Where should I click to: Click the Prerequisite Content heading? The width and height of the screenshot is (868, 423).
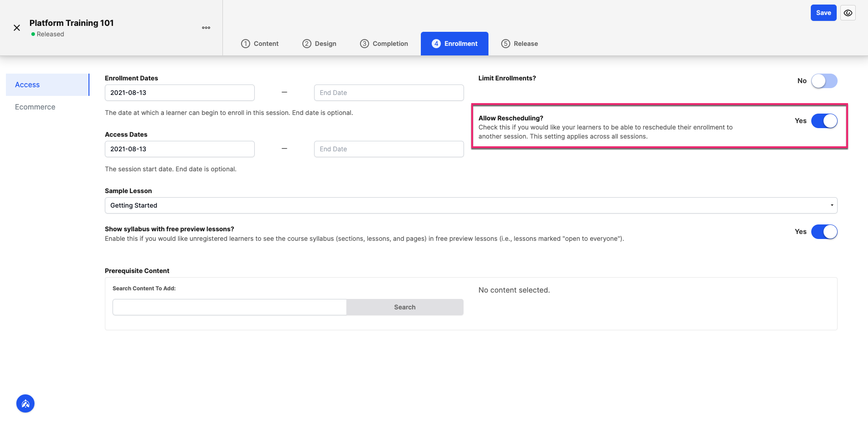coord(137,271)
